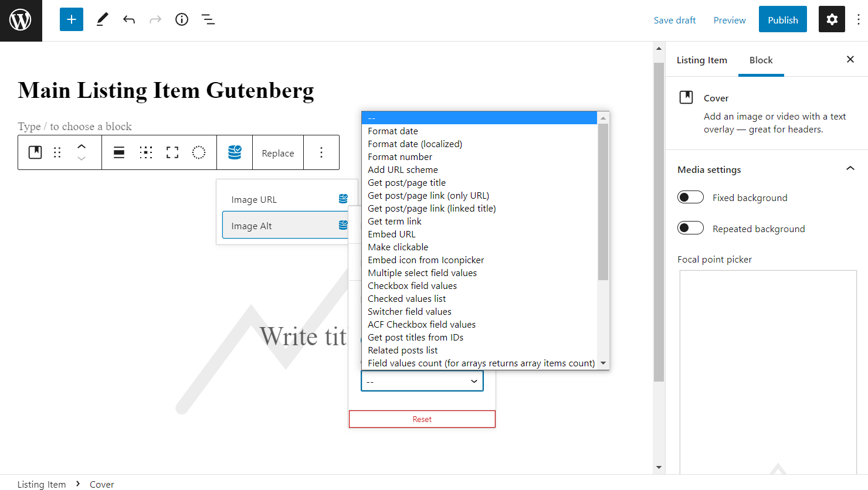The image size is (868, 490).
Task: Open the callback select dropdown showing --
Action: [x=422, y=382]
